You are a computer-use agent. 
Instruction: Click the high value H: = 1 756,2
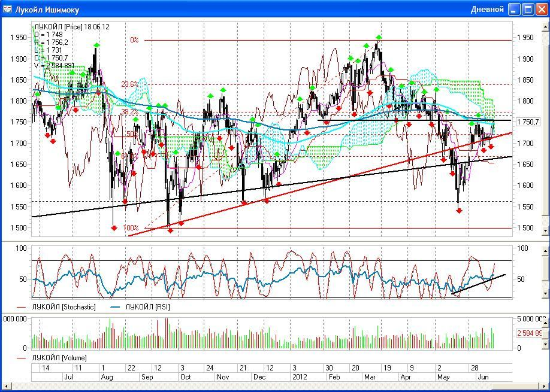(51, 42)
